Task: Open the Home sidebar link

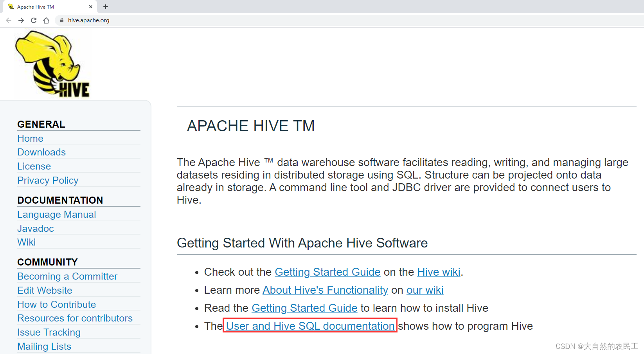Action: [30, 139]
